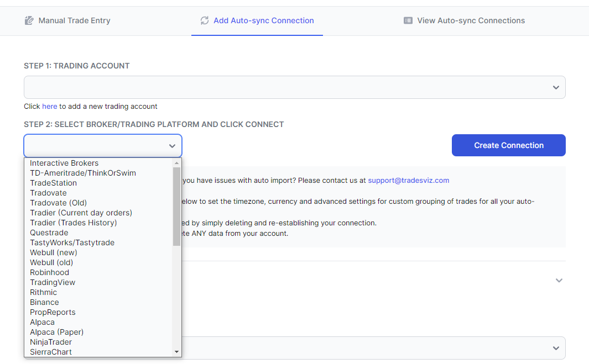Click the list icon on View Auto-sync Connections tab
Viewport: 589px width, 364px height.
[408, 20]
